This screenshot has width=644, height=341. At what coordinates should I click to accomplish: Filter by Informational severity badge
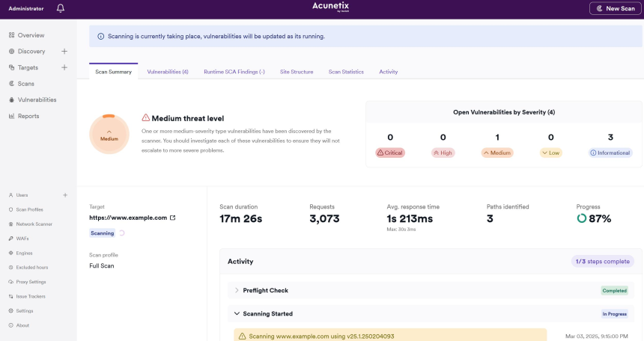[610, 153]
